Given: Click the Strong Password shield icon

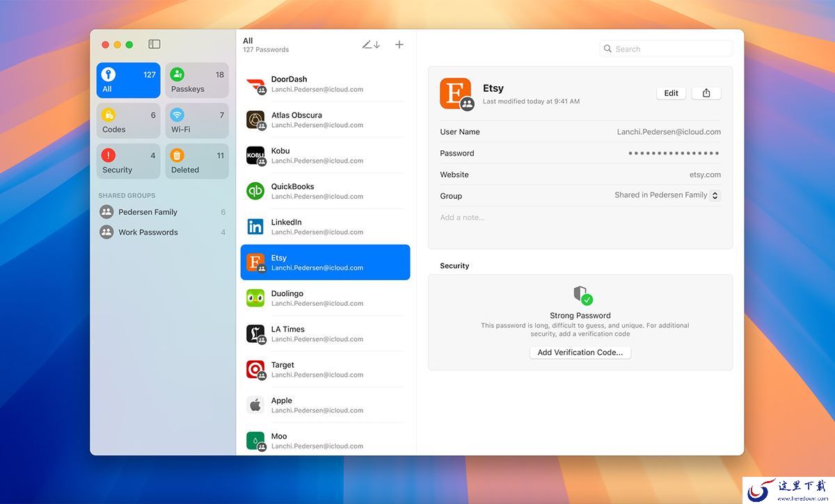Looking at the screenshot, I should point(582,295).
